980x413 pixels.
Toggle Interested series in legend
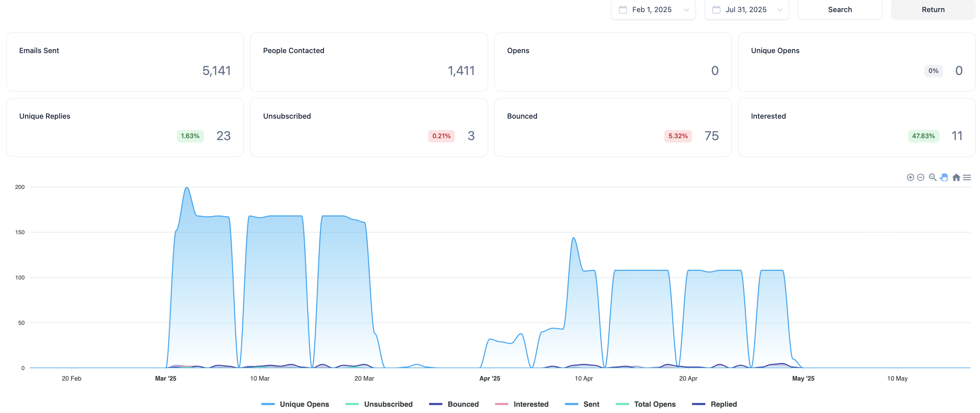522,404
